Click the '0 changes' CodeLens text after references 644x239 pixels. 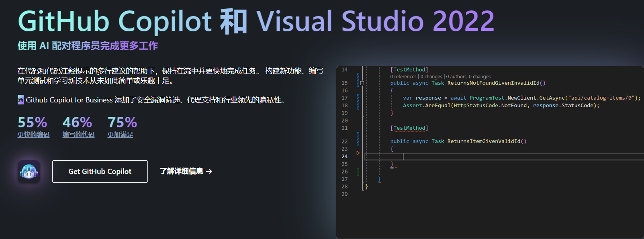pos(431,77)
